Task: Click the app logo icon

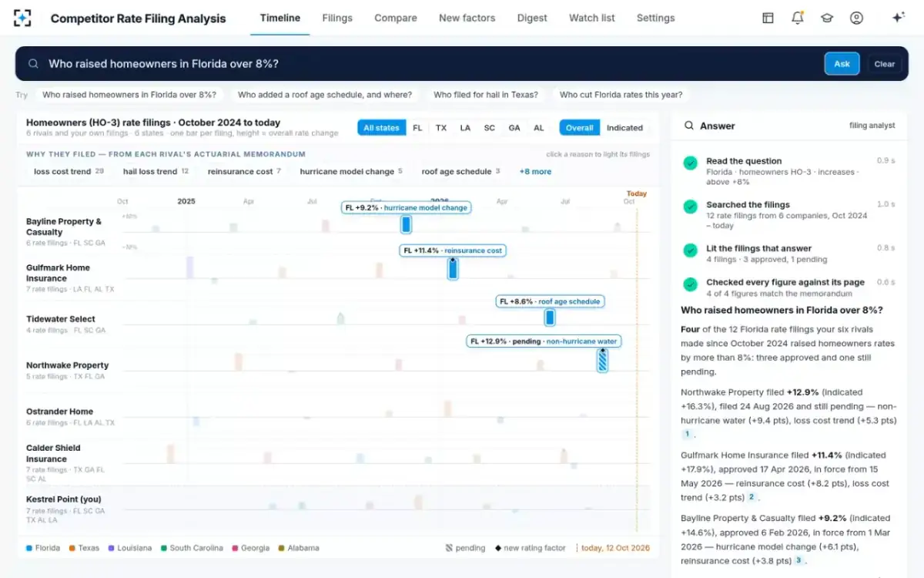Action: point(23,18)
